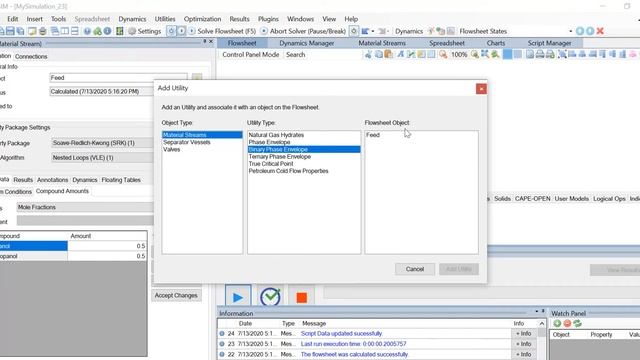The width and height of the screenshot is (640, 360).
Task: Select Natural Gas Hydrates utility type
Action: coord(276,135)
